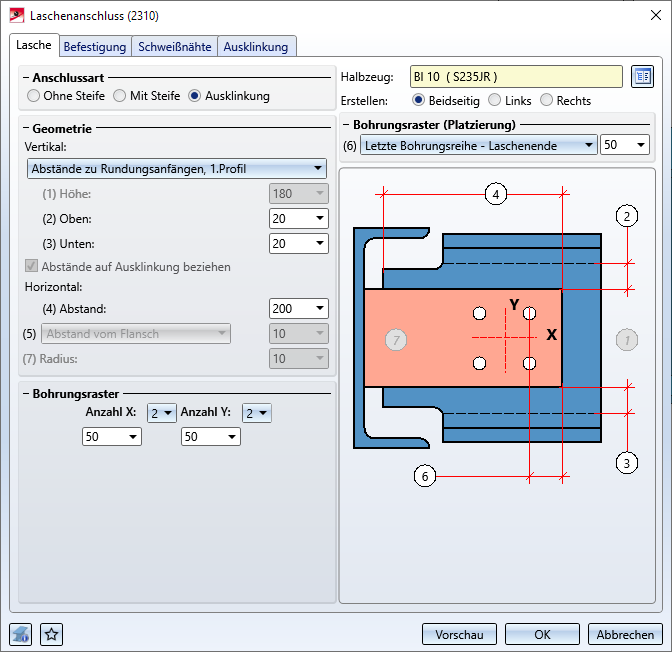Choose Links for Erstellen
The width and height of the screenshot is (672, 652).
[x=495, y=100]
